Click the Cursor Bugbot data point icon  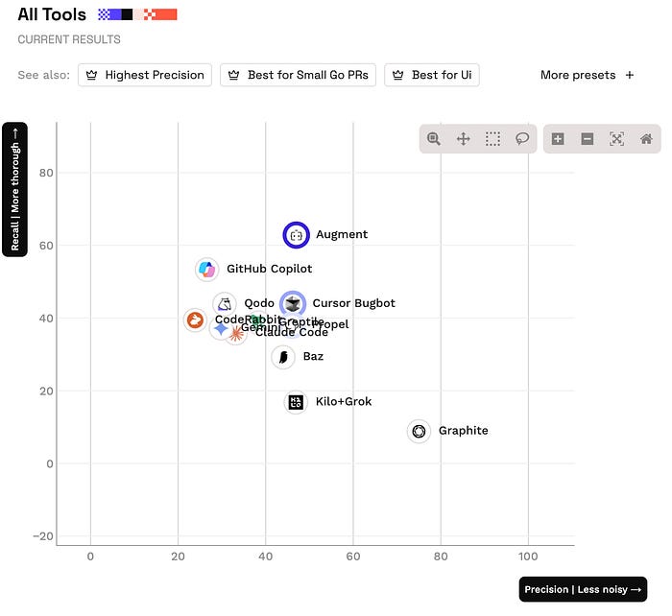(x=293, y=304)
